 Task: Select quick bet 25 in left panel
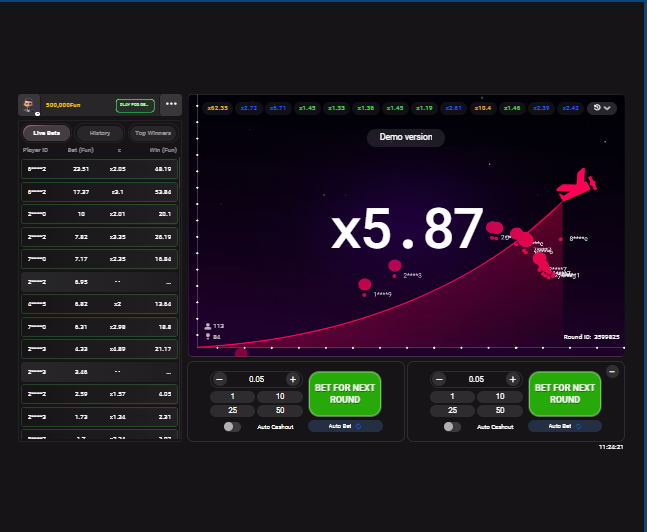233,411
